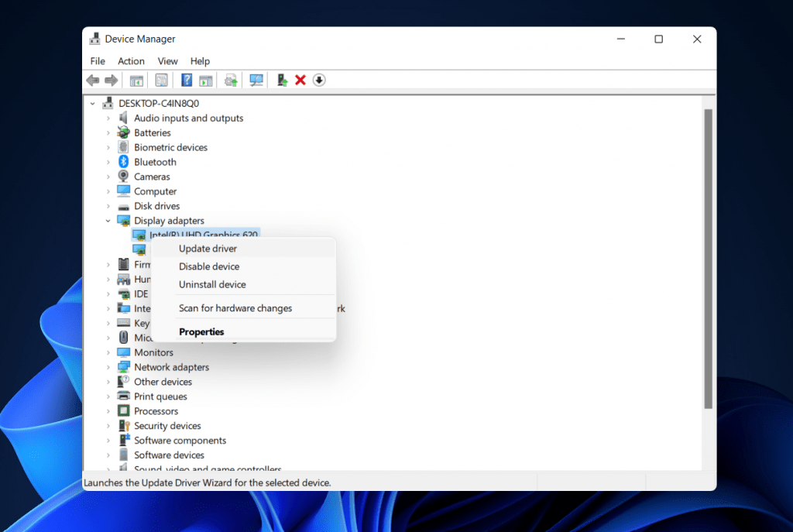Disable device using the down-arrow toolbar icon
Viewport: 793px width, 532px height.
click(318, 80)
